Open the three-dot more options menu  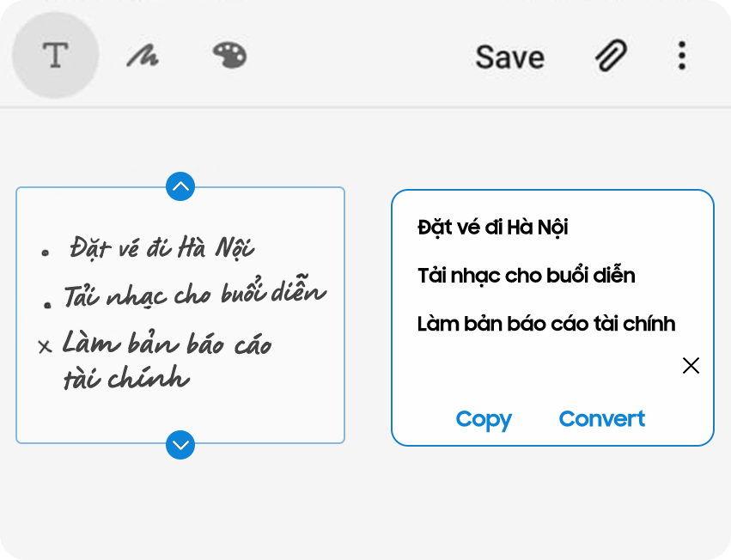coord(681,56)
